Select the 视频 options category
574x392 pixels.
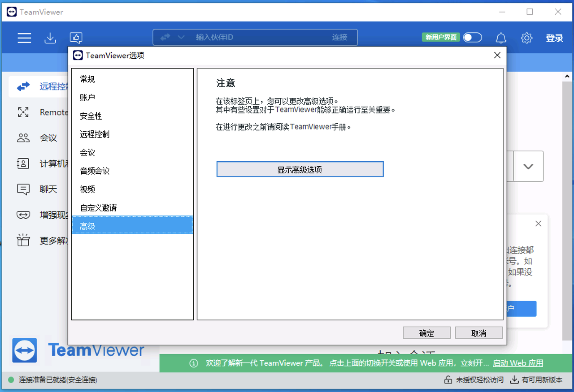coord(132,190)
